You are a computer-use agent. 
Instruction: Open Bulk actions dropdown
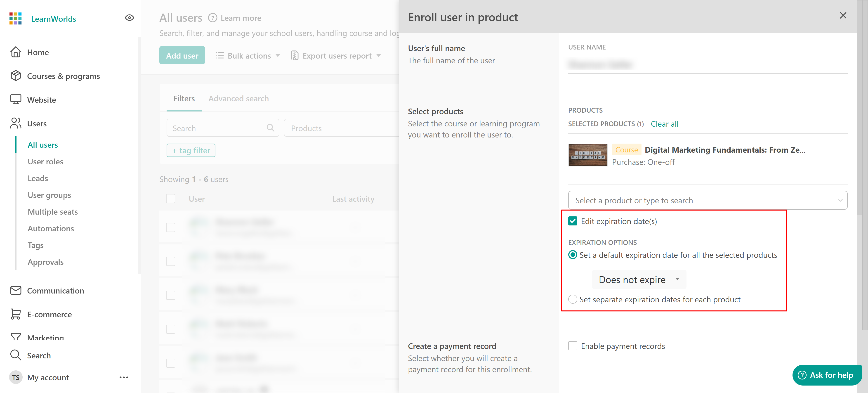point(248,56)
